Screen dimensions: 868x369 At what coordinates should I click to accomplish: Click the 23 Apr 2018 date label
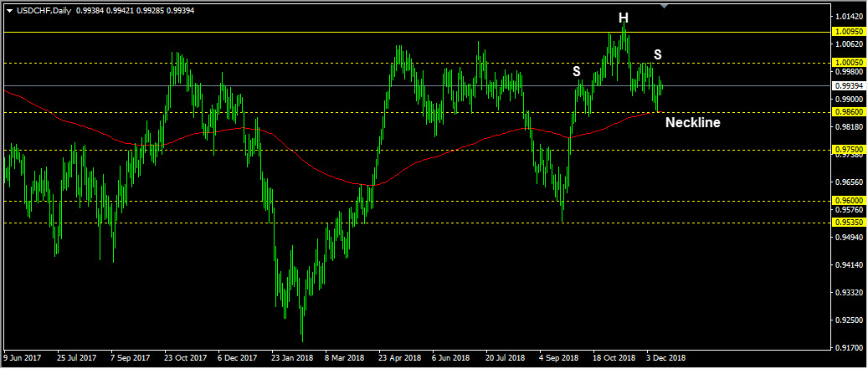click(398, 357)
